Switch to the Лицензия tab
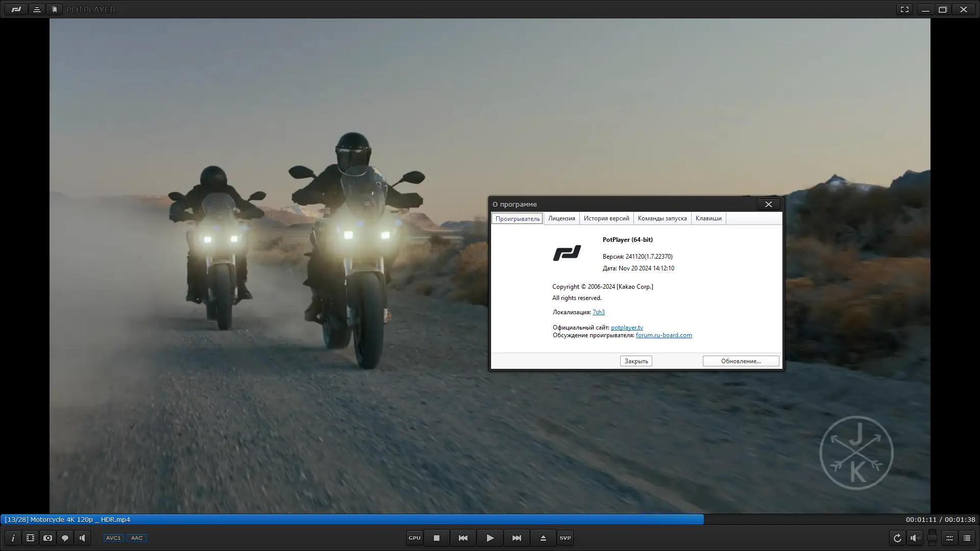Viewport: 980px width, 551px height. pyautogui.click(x=561, y=218)
